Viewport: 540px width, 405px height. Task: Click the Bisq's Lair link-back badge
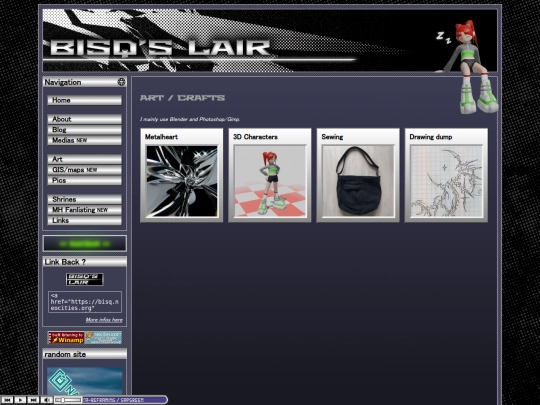point(84,279)
